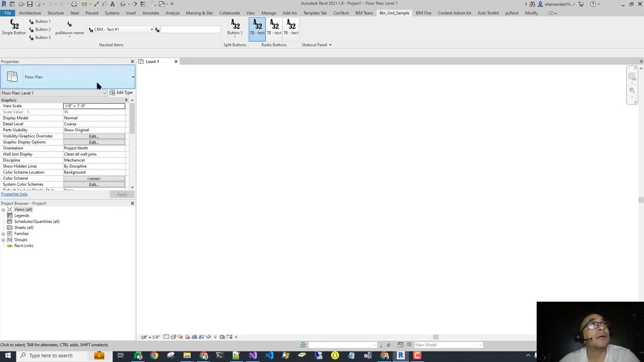Select Revit Links in Project Browser

(24, 246)
